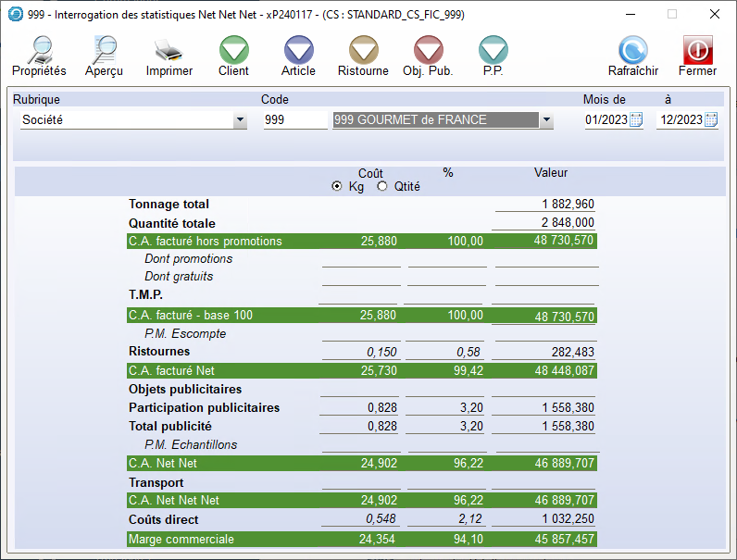Close the window with Fermer icon
Viewport: 737px width, 560px height.
tap(697, 51)
